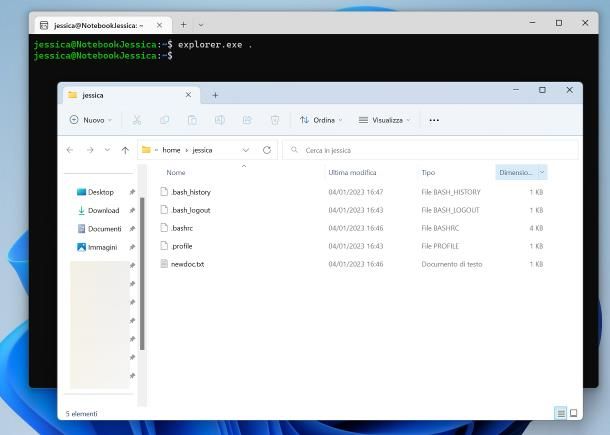Image resolution: width=610 pixels, height=435 pixels.
Task: Select the jessica@NotebookJessica terminal tab
Action: pos(103,25)
